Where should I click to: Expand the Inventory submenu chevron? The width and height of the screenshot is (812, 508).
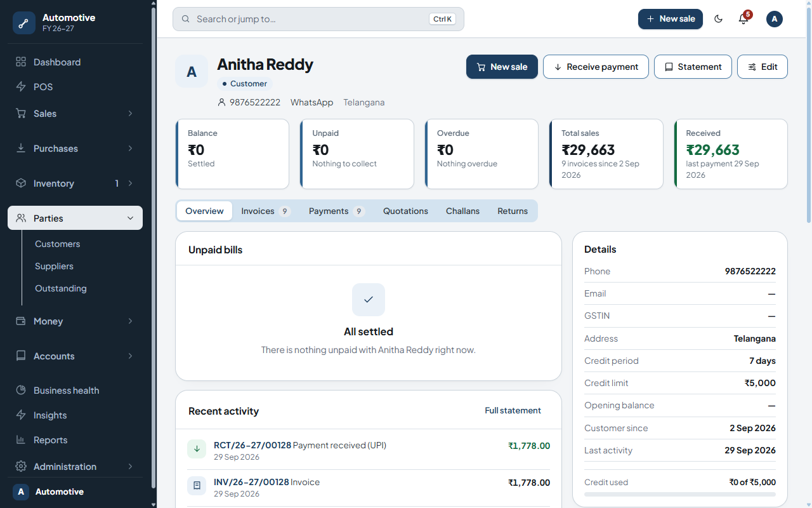[130, 183]
